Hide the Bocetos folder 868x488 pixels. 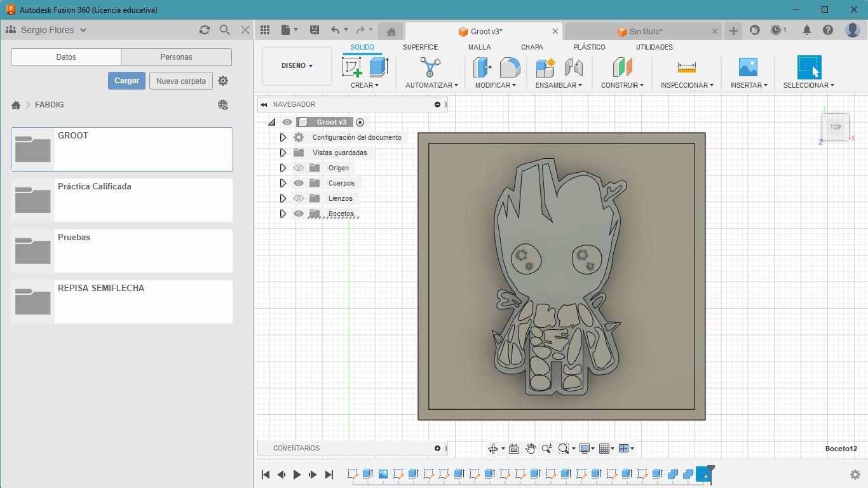coord(298,213)
